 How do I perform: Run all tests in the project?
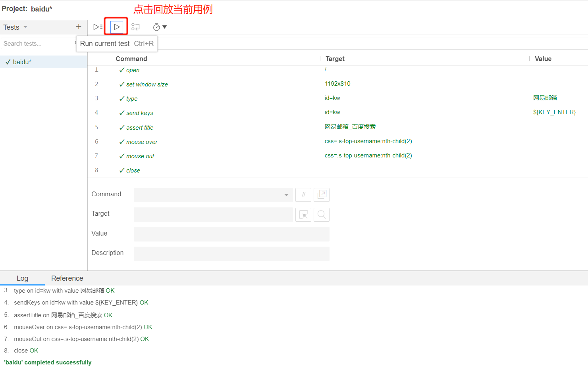point(97,27)
